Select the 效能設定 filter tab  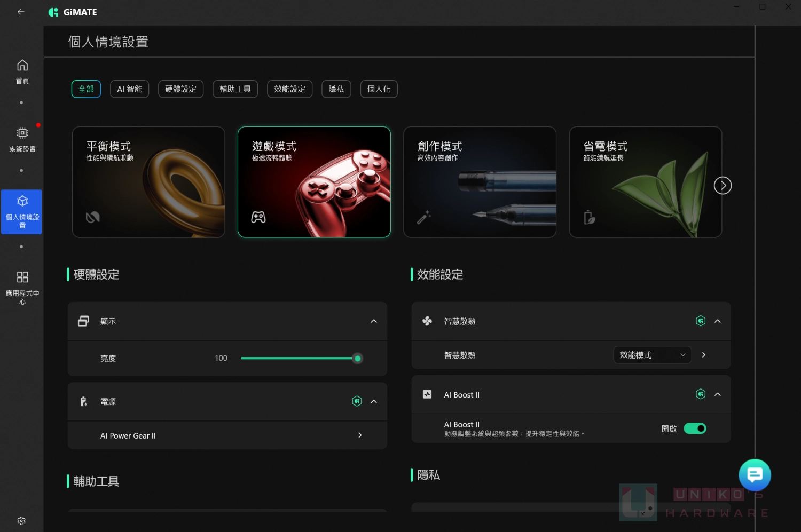(290, 89)
